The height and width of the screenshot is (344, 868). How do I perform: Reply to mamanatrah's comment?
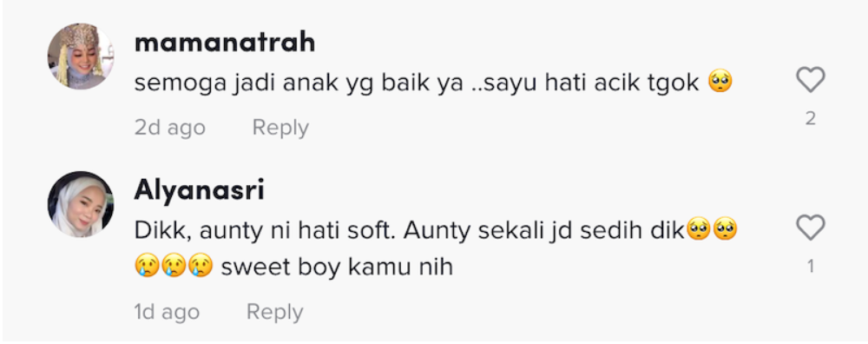[x=280, y=128]
